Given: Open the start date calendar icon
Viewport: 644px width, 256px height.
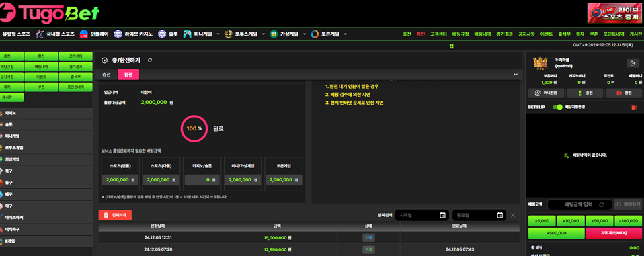Looking at the screenshot, I should [442, 216].
